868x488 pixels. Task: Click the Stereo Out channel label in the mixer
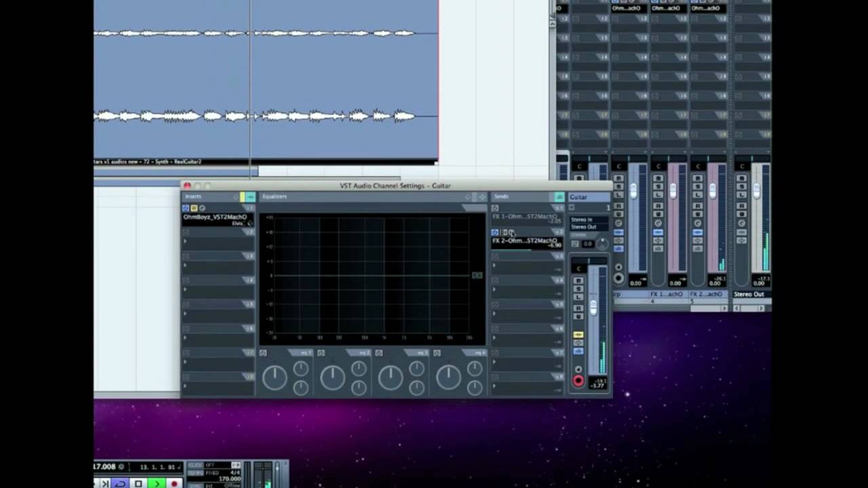click(x=749, y=294)
